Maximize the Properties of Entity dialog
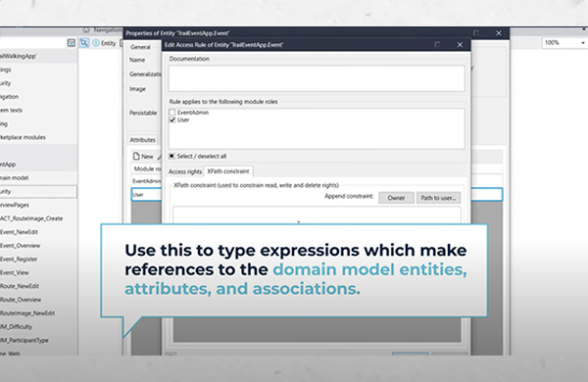 point(476,33)
